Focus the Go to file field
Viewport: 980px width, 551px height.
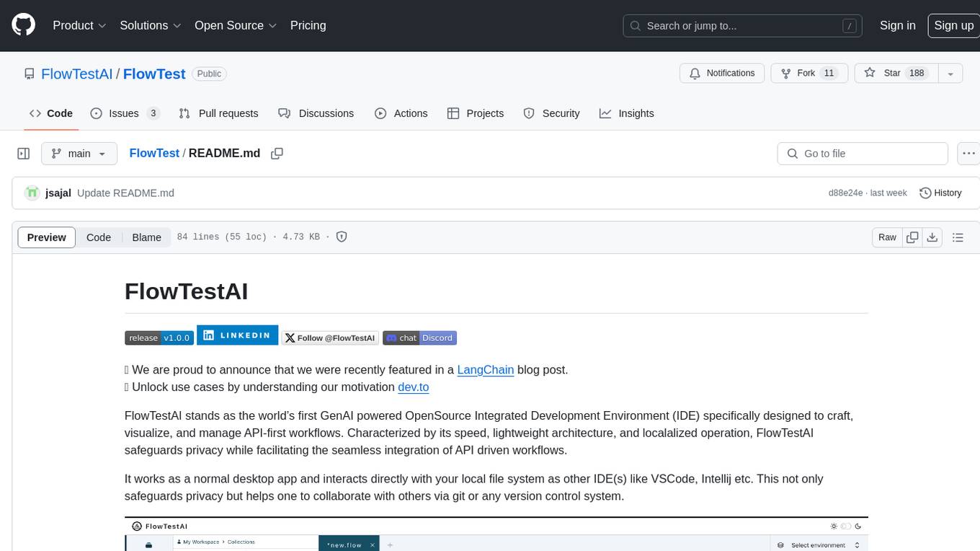863,154
